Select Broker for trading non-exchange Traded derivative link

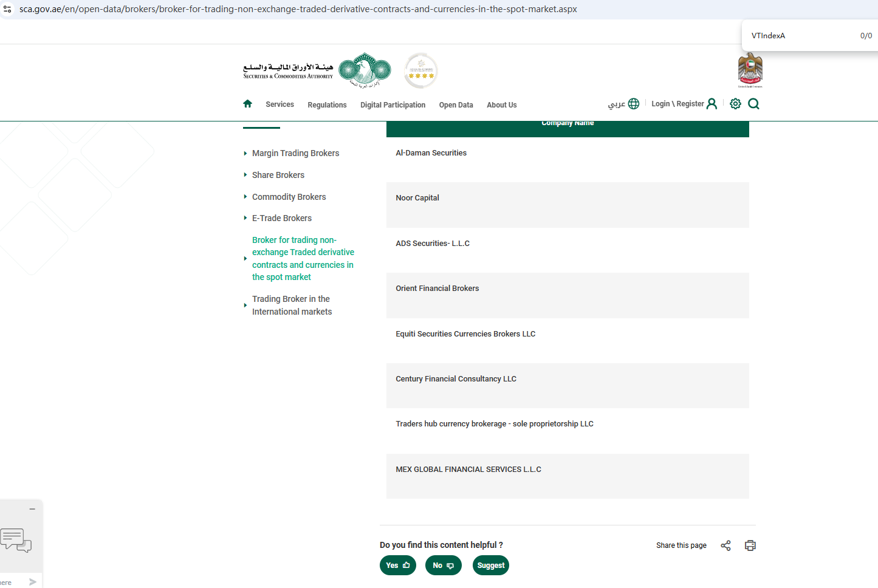303,259
